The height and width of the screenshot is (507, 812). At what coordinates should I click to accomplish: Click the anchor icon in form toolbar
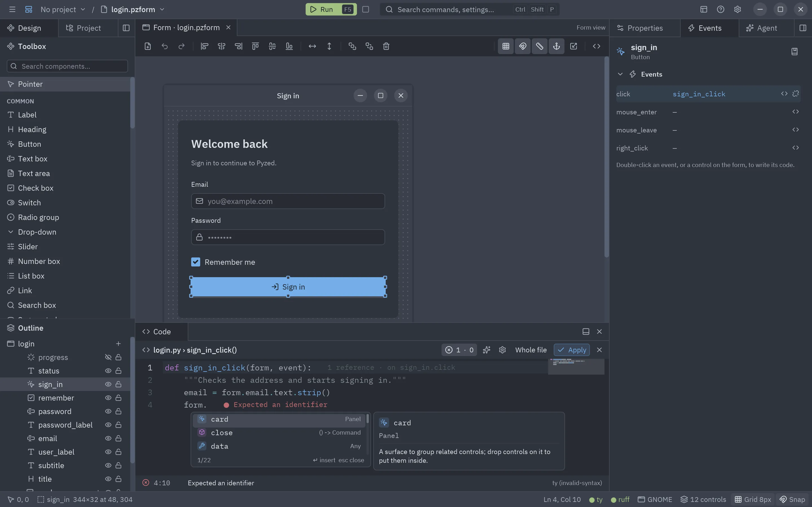point(556,46)
